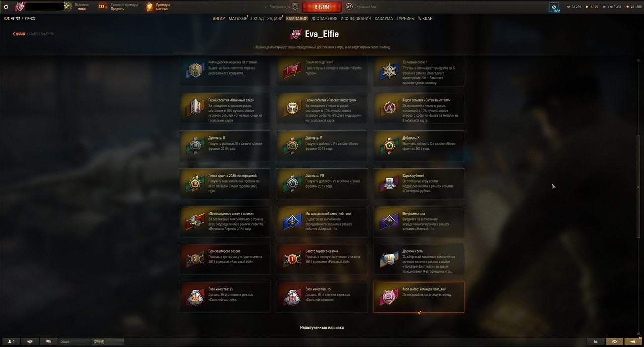Open the МАГАЗИН tab
The image size is (644, 347).
238,19
